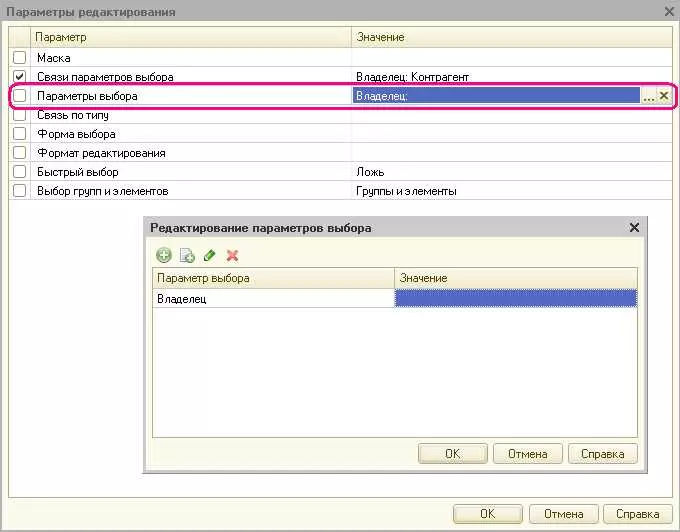The width and height of the screenshot is (680, 532).
Task: Click the Владелец: Контрагент value
Action: (412, 77)
